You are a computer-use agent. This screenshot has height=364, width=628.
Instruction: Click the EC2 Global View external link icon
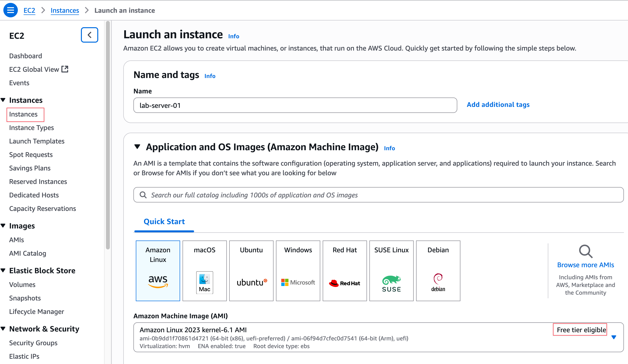click(x=65, y=69)
